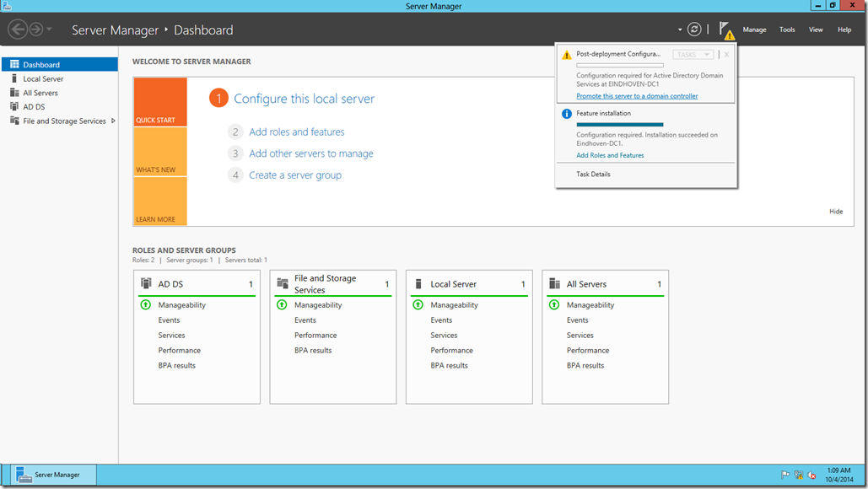Open BPA results in AD DS tile
868x489 pixels.
pyautogui.click(x=177, y=366)
